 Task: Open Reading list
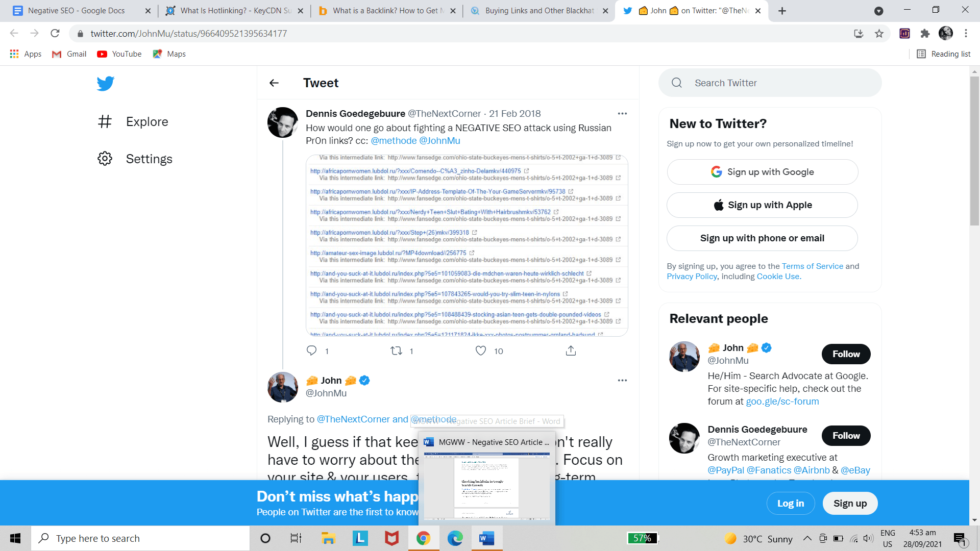tap(944, 54)
